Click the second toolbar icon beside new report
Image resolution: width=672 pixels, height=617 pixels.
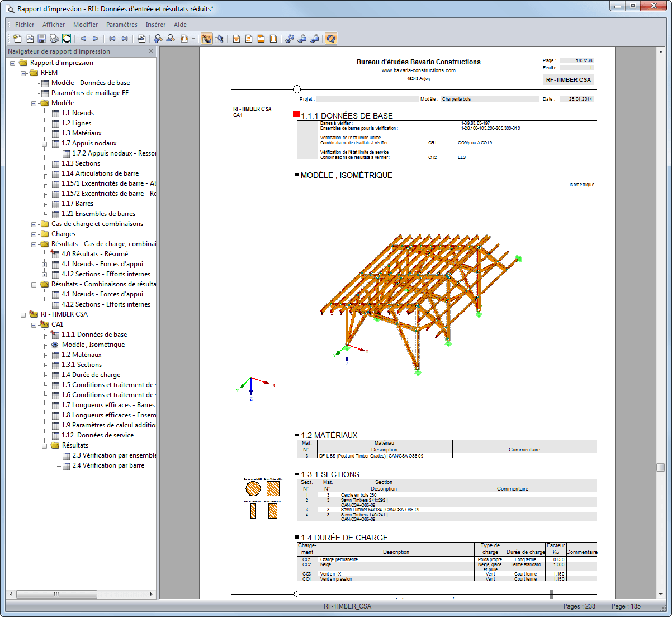[x=30, y=39]
